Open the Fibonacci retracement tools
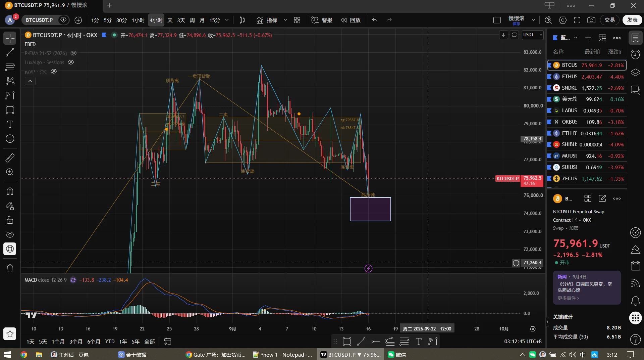The height and width of the screenshot is (360, 644). point(10,67)
